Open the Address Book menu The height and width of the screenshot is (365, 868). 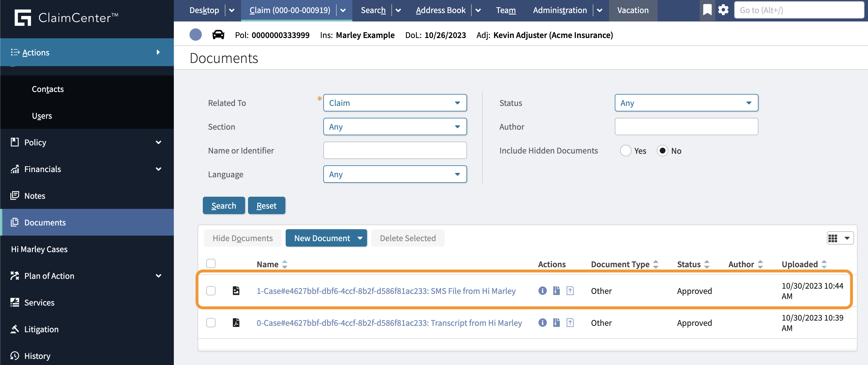coord(440,10)
